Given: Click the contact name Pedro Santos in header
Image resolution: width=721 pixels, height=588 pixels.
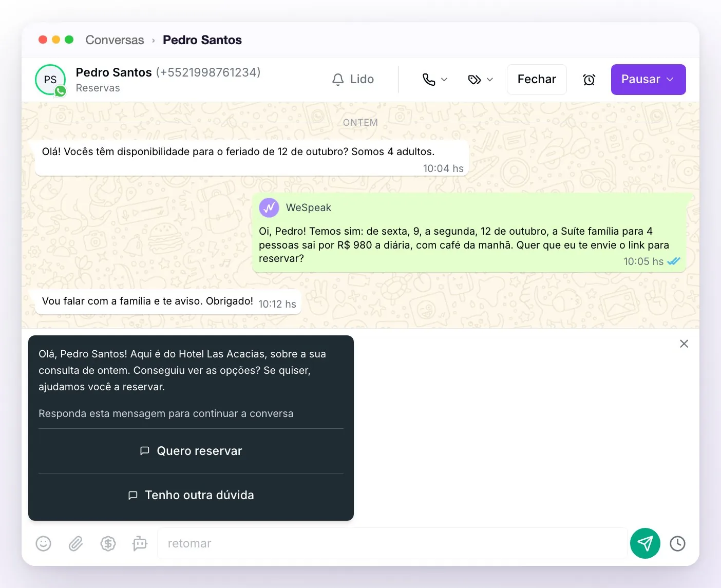Looking at the screenshot, I should (x=113, y=72).
